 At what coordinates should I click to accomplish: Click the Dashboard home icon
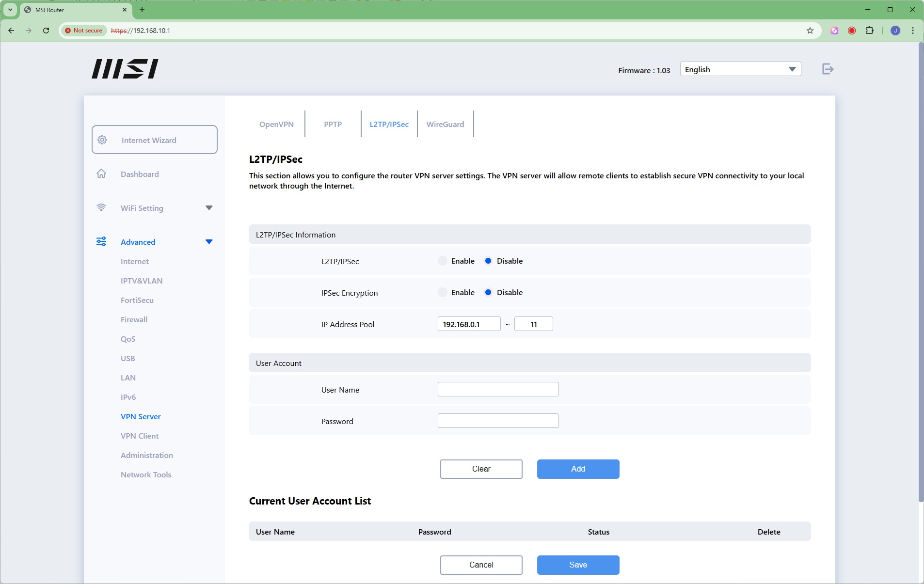pos(101,174)
